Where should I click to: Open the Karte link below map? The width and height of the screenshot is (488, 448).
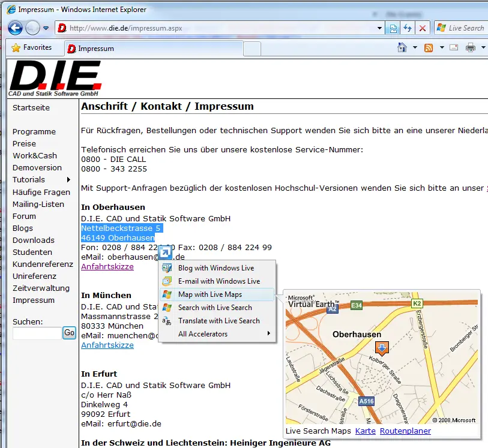coord(366,431)
